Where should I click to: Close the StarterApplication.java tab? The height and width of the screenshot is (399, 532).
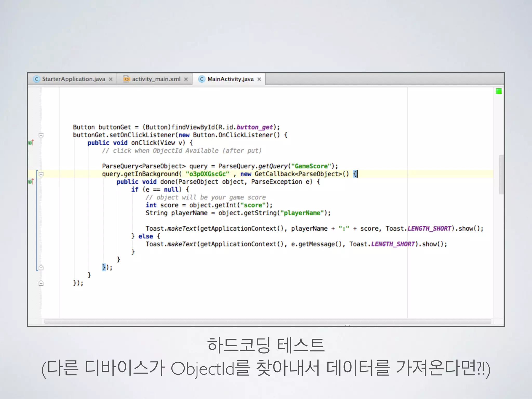tap(111, 79)
